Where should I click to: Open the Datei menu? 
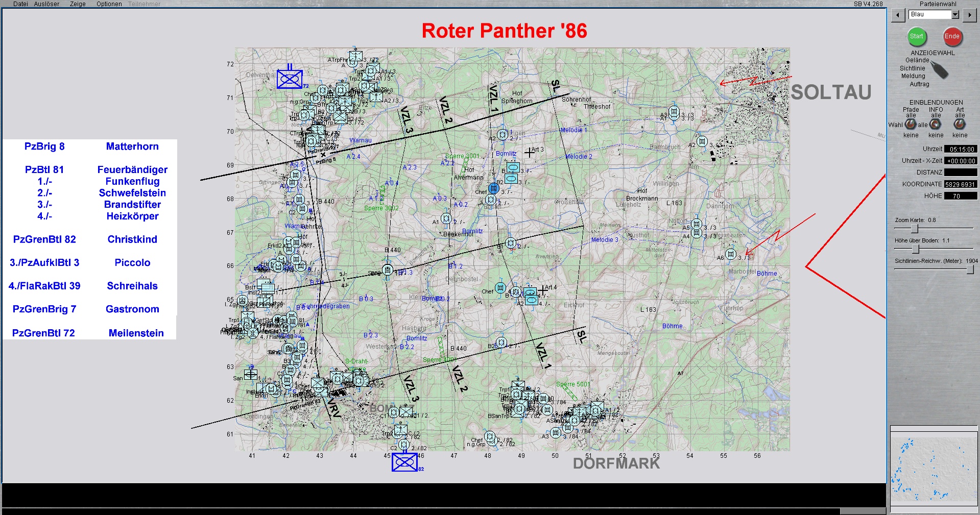coord(20,4)
